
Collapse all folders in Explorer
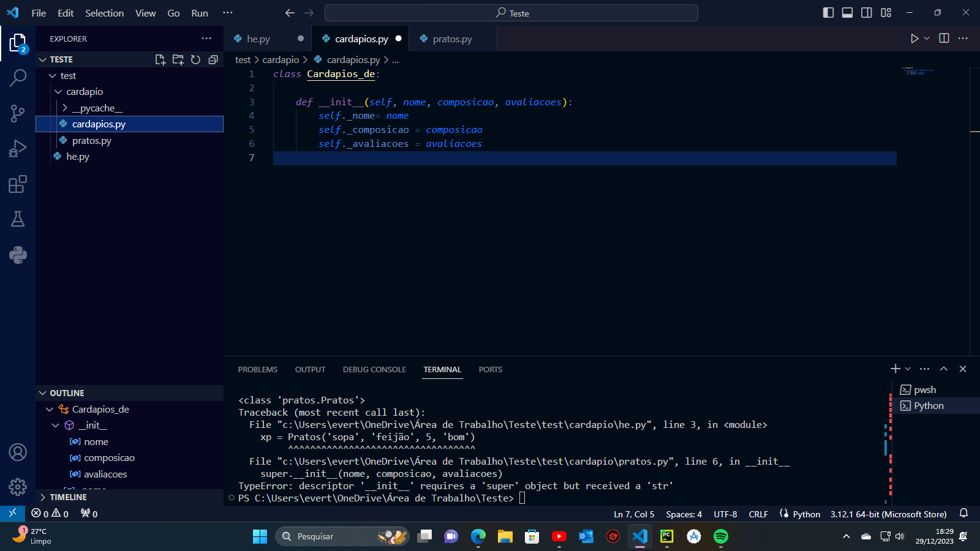[x=213, y=59]
